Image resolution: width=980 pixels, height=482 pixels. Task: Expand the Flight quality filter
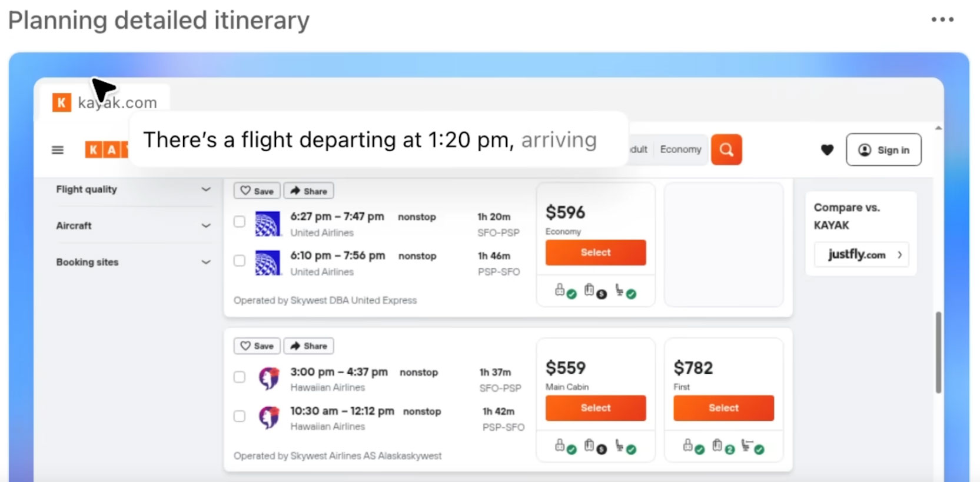[x=133, y=190]
